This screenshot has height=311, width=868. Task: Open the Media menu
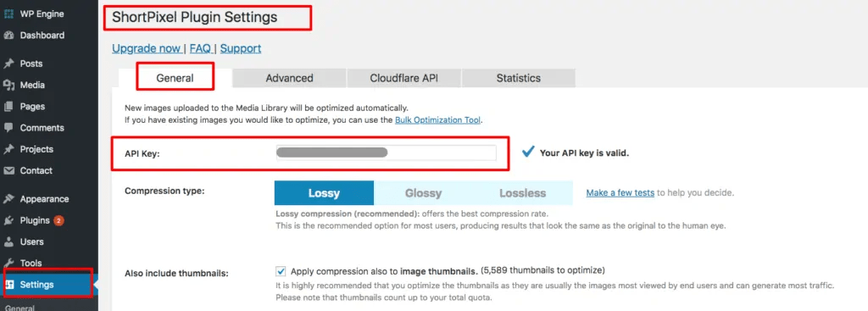tap(32, 86)
